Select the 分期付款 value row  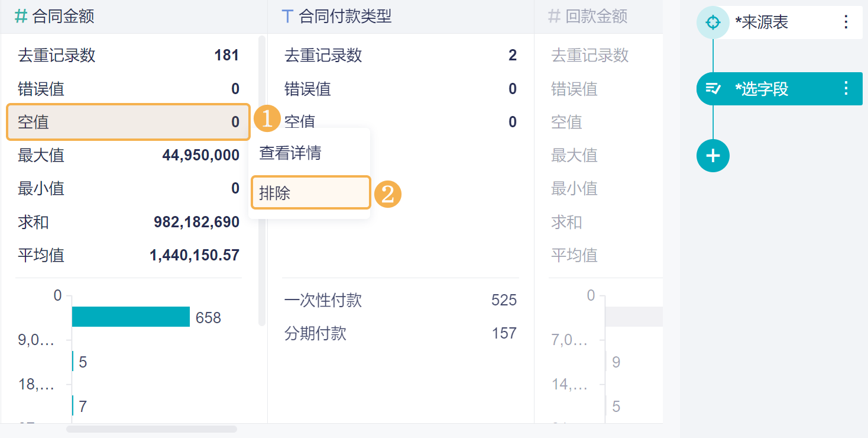pyautogui.click(x=400, y=333)
